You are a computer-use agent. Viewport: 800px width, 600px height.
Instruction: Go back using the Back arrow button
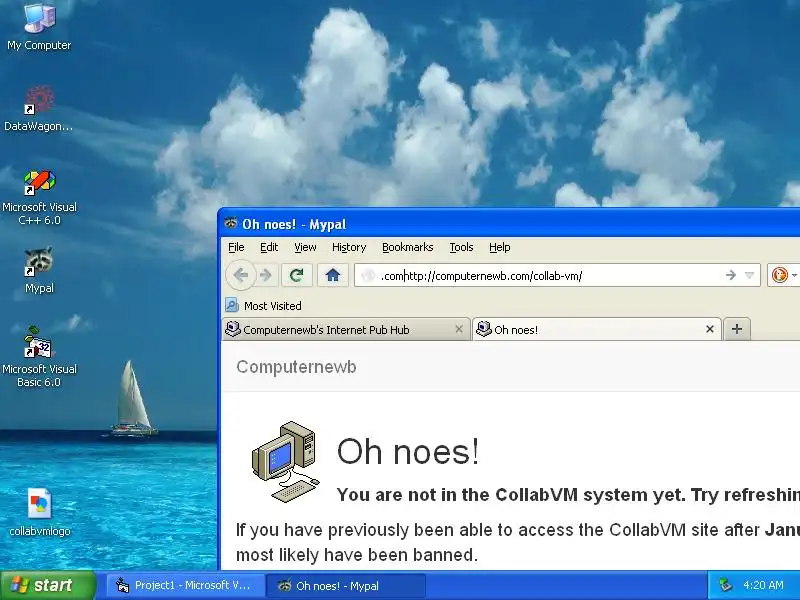(x=241, y=276)
